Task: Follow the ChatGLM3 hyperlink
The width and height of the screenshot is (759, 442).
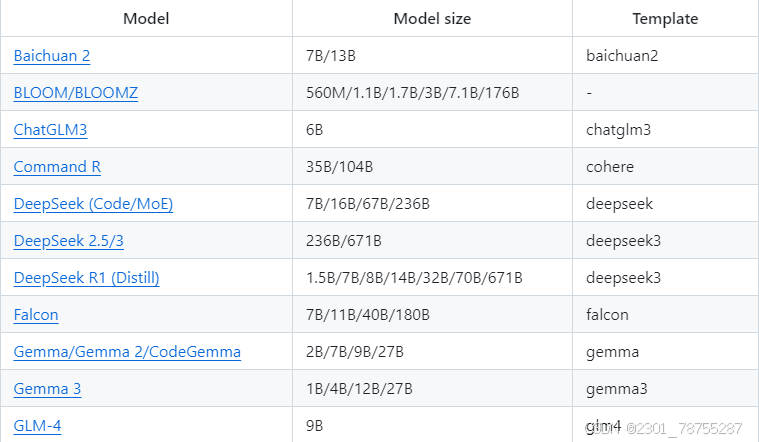Action: pos(50,130)
